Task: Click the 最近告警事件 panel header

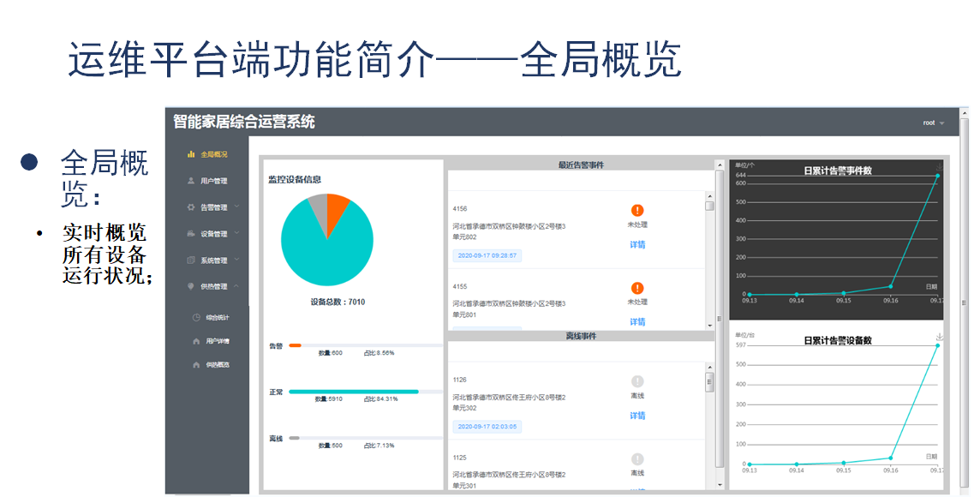Action: tap(582, 165)
